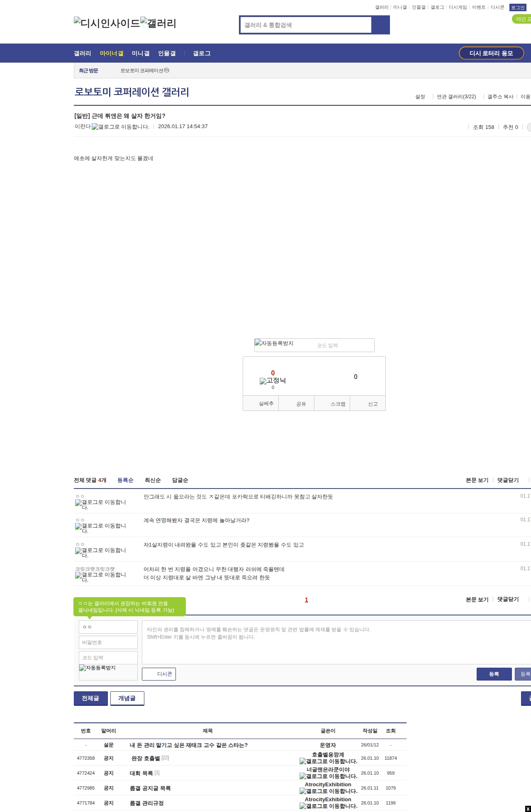
Task: Open 갤로그 in the blue navigation bar
Action: click(202, 53)
